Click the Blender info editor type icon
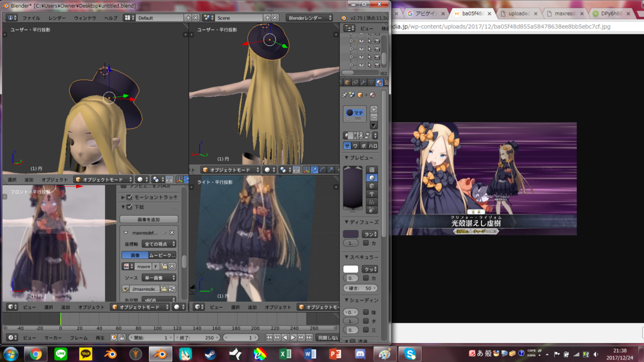Viewport: 644px width, 362px height. 11,18
